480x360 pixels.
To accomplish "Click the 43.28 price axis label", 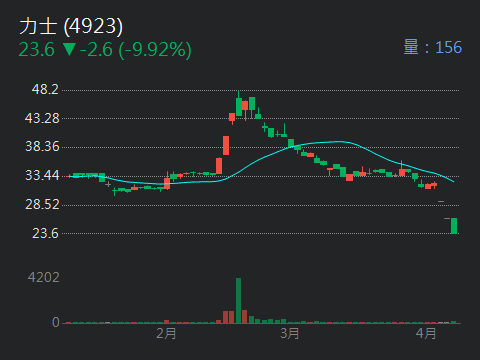I will 42,118.
